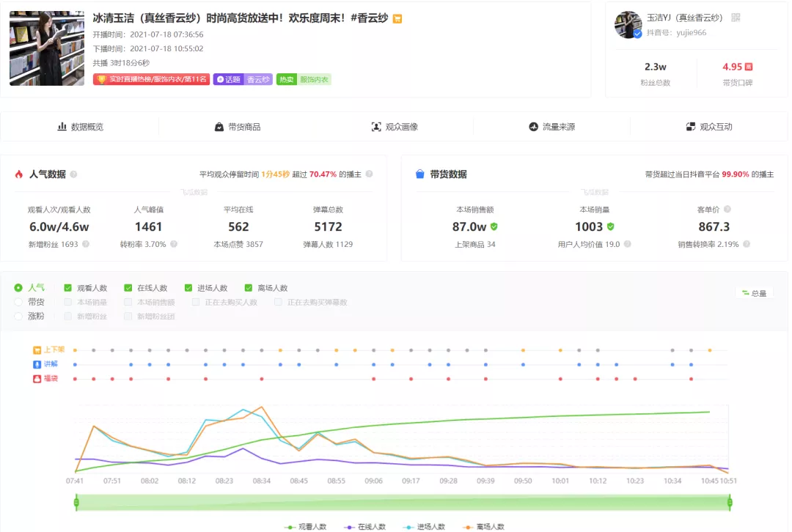Open the livestream cover thumbnail
The height and width of the screenshot is (532, 792).
47,48
